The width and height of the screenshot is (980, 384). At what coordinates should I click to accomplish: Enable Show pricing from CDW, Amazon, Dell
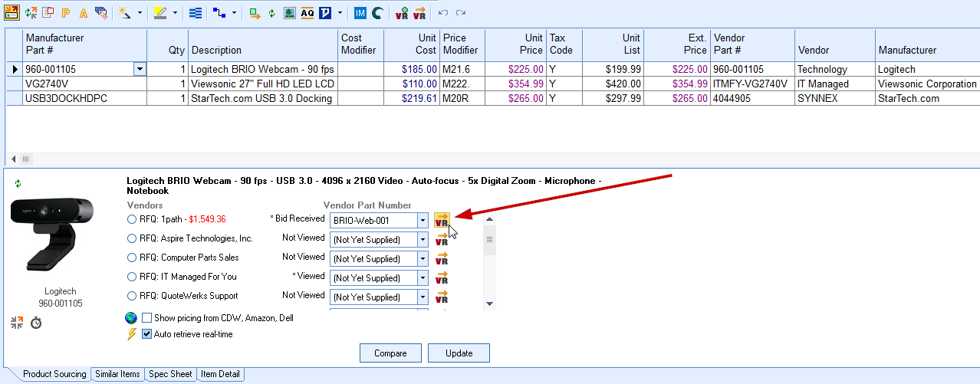tap(146, 318)
